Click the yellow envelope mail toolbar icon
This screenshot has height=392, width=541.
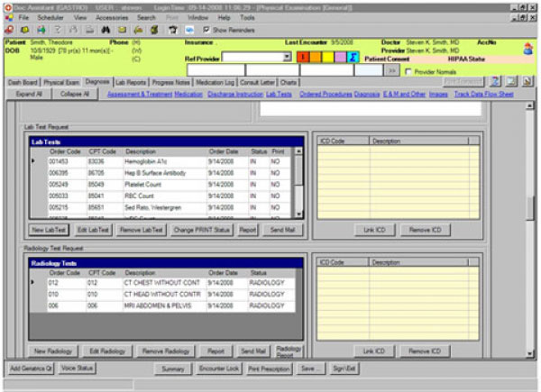(x=122, y=29)
